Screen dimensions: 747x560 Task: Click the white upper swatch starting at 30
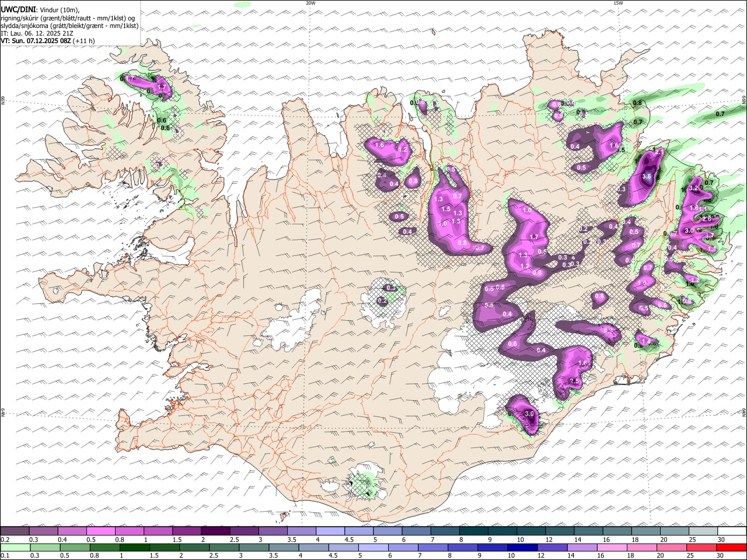point(732,531)
